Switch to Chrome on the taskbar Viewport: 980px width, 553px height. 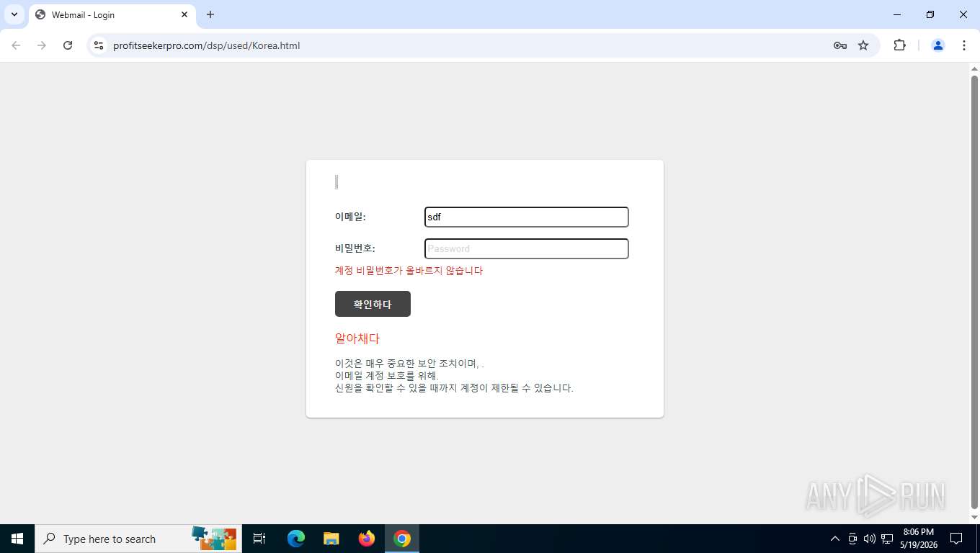[402, 539]
